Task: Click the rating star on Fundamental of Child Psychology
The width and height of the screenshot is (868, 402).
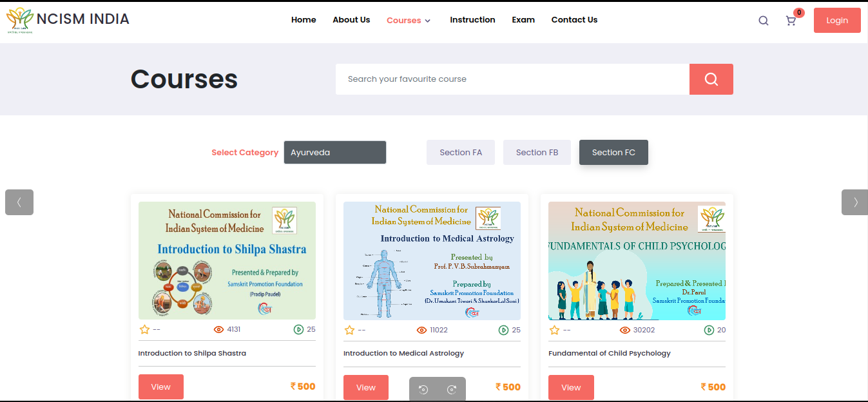Action: [x=554, y=330]
